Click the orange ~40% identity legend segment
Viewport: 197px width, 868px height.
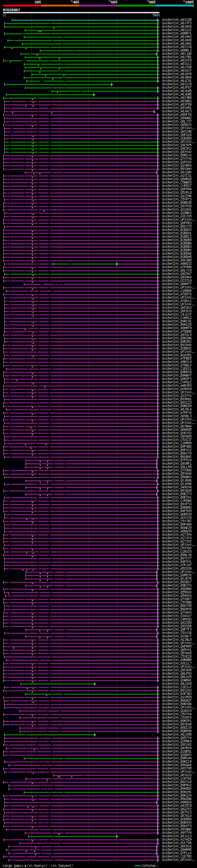(60, 6)
